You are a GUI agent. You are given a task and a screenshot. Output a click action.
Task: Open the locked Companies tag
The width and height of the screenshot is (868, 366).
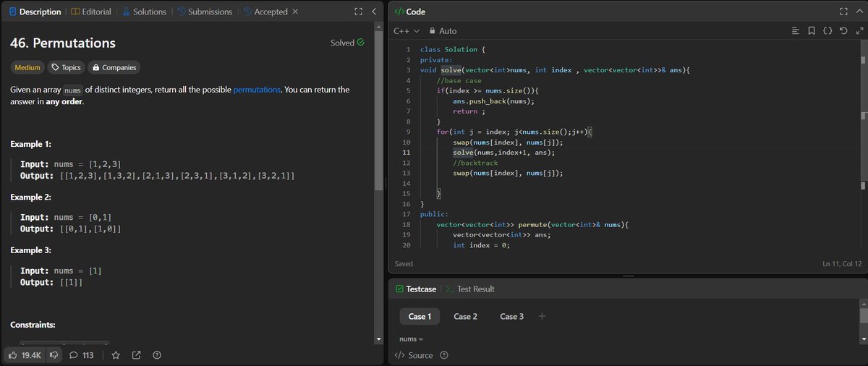[x=114, y=67]
